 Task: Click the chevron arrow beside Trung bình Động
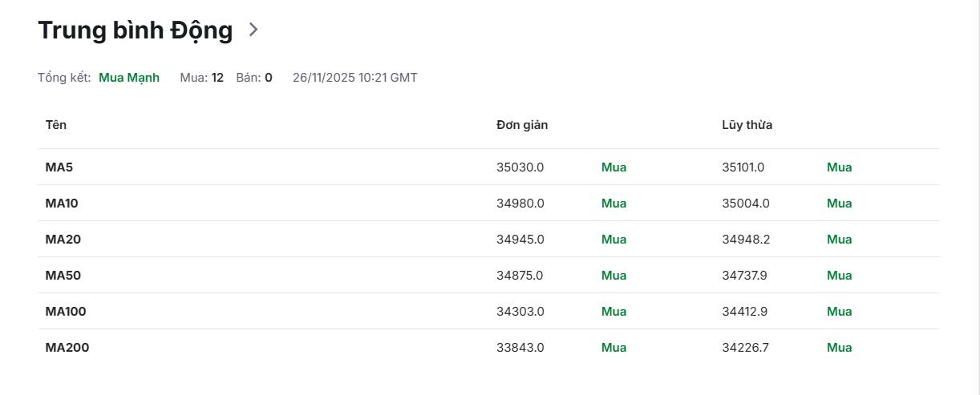[253, 30]
